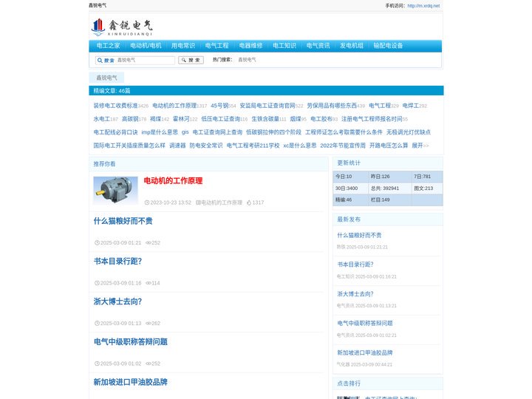Screen dimensions: 532x399
Task: Open 安监局电工证查询官网 link
Action: click(267, 106)
